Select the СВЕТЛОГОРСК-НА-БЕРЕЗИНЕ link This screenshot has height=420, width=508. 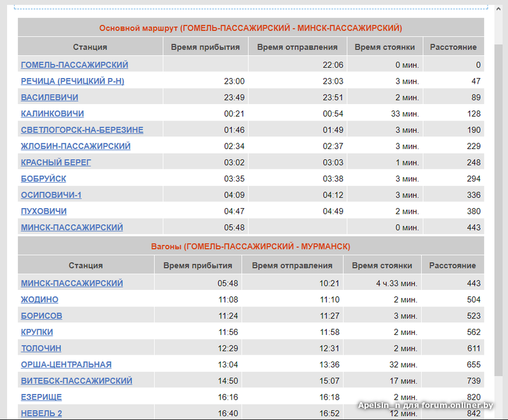[83, 130]
